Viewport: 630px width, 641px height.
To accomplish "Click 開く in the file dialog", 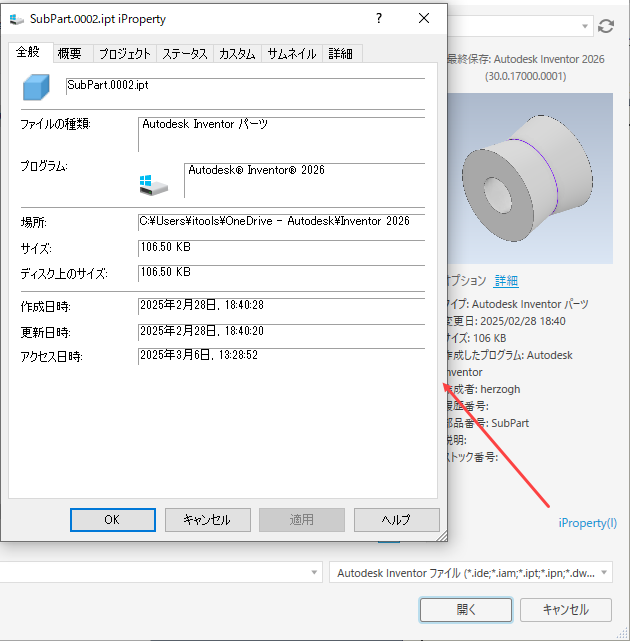I will [466, 610].
